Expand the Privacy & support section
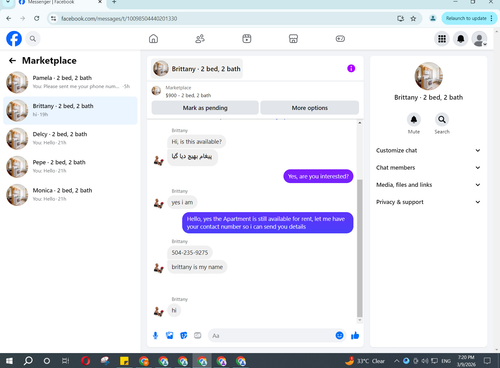 [428, 202]
